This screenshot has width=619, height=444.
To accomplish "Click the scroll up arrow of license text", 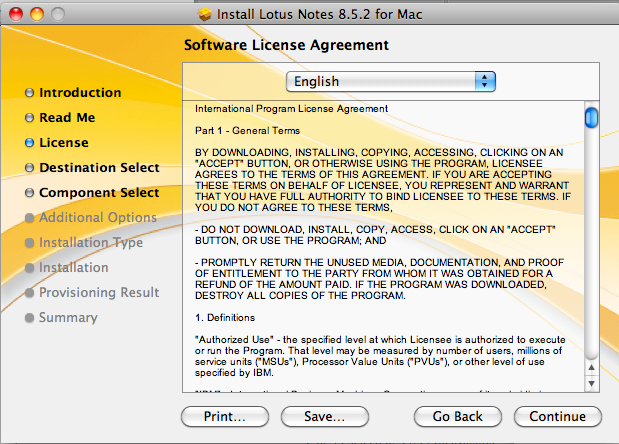I will (591, 367).
